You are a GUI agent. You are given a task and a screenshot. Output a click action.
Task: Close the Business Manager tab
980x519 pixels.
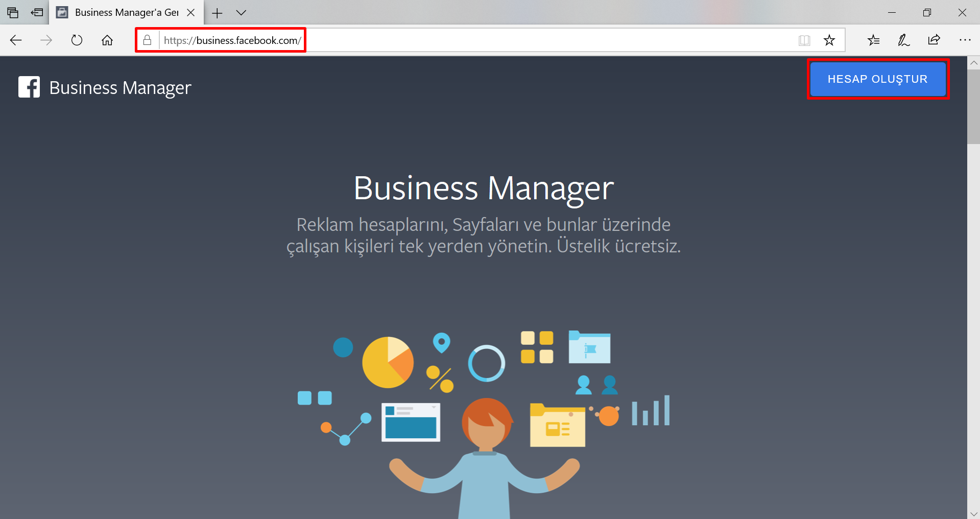191,12
